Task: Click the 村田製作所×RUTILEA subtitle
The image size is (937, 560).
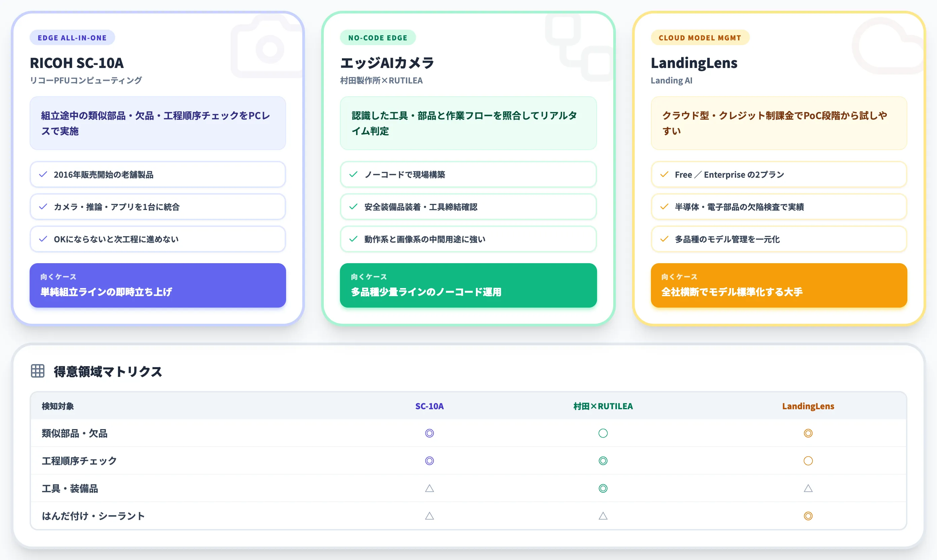Action: click(381, 80)
